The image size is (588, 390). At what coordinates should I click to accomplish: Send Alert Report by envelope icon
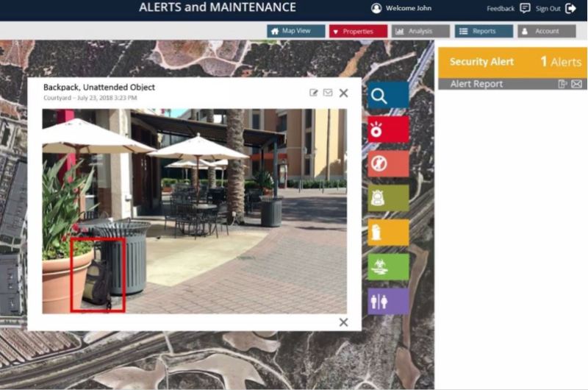[577, 84]
